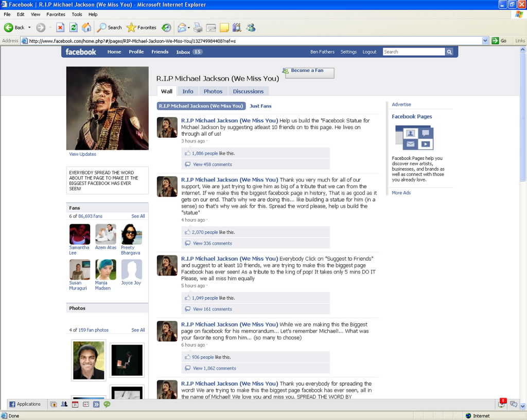The width and height of the screenshot is (527, 420).
Task: Click the IE Stop button
Action: click(60, 27)
